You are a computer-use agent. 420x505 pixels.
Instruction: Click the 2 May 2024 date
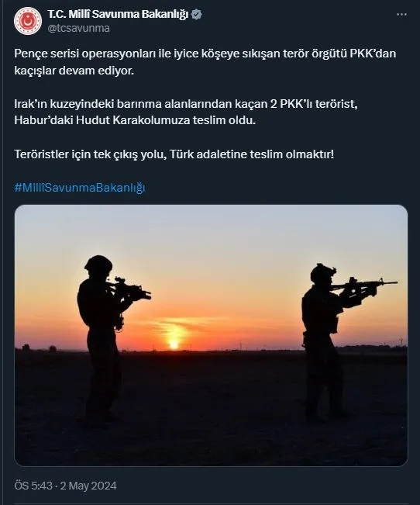88,486
